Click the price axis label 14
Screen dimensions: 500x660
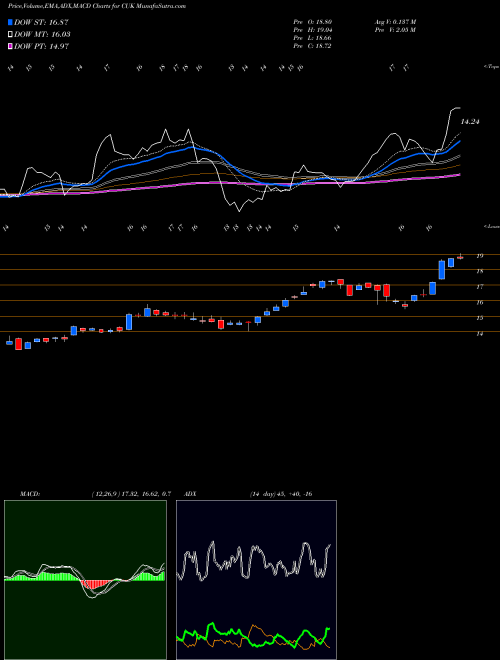[479, 333]
